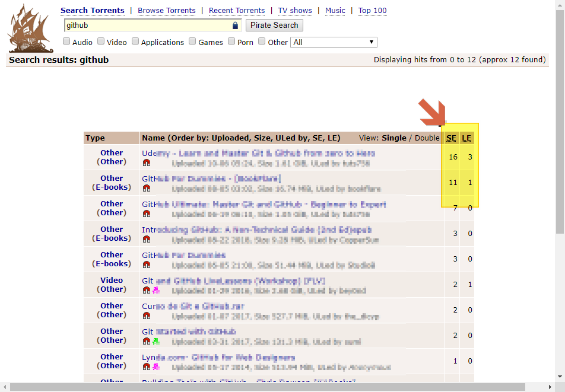
Task: Click the magnet icon in the GitHub Ultimate row
Action: coord(146,214)
